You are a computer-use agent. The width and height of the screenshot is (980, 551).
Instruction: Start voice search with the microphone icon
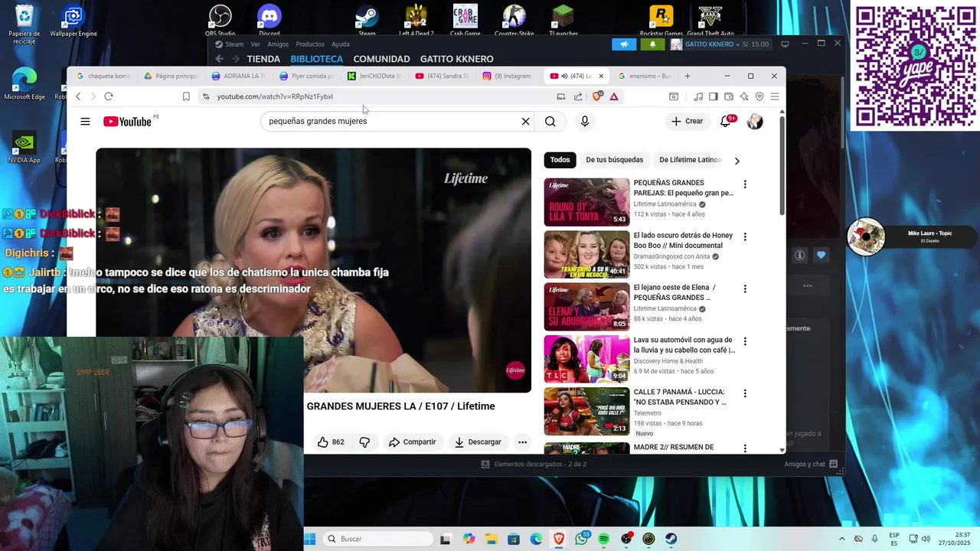(585, 122)
